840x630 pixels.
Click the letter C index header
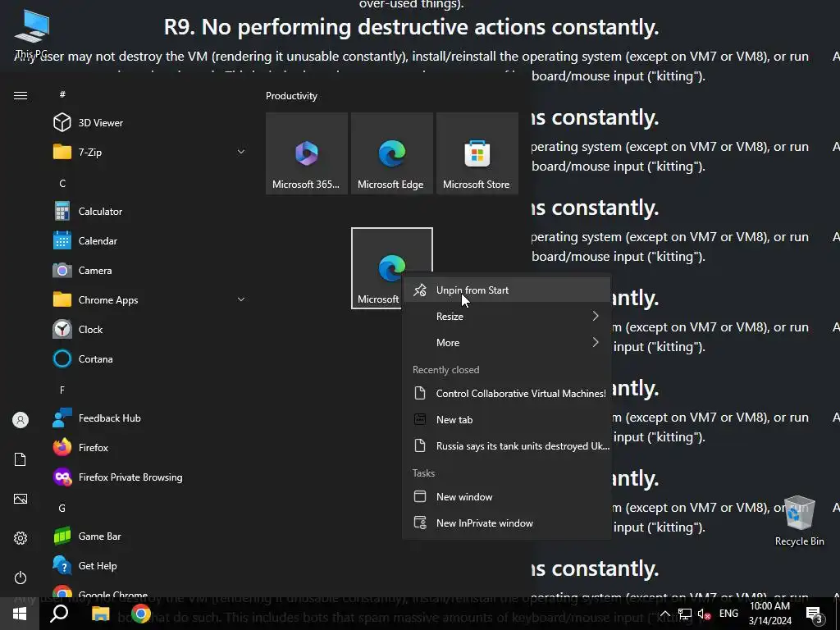pos(62,183)
